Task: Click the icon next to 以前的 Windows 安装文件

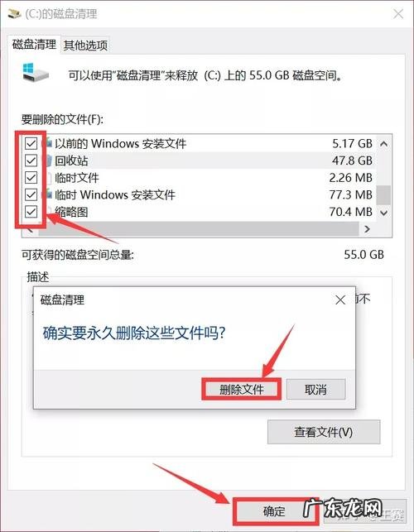Action: (47, 143)
